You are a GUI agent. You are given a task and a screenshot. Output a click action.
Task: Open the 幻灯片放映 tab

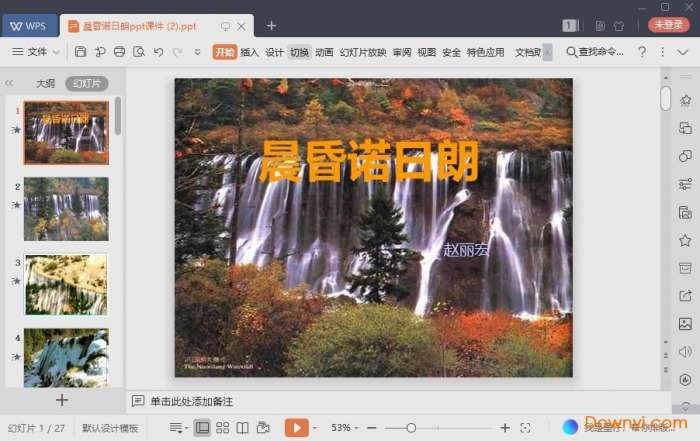(363, 52)
